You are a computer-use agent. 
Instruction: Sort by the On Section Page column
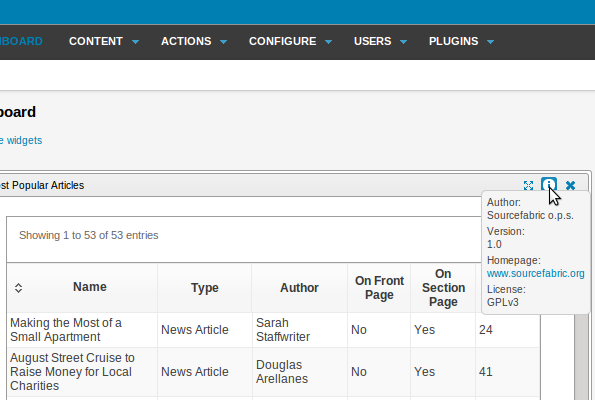pos(443,288)
